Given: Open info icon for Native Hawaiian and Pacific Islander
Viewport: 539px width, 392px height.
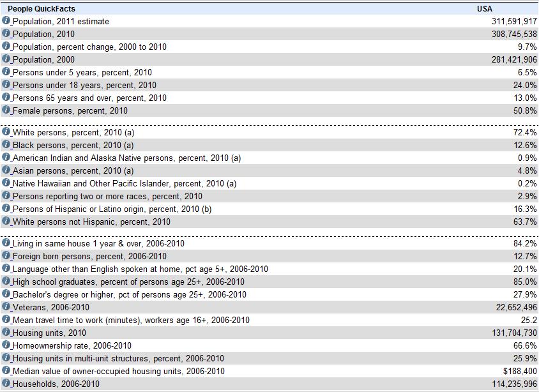Looking at the screenshot, I should tap(6, 183).
